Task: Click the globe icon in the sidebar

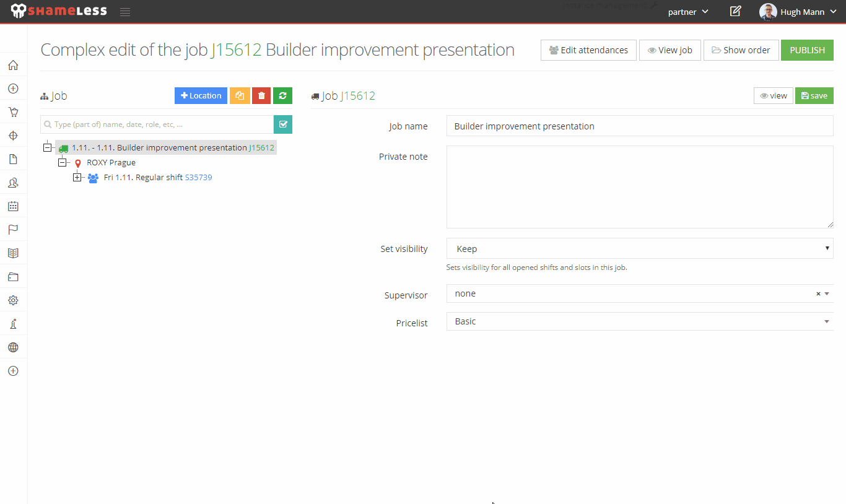Action: (x=13, y=347)
